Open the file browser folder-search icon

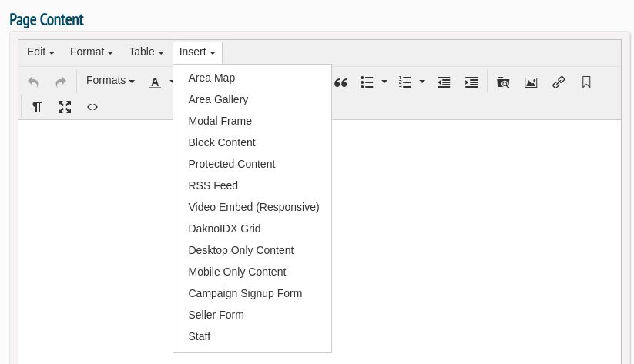[503, 82]
